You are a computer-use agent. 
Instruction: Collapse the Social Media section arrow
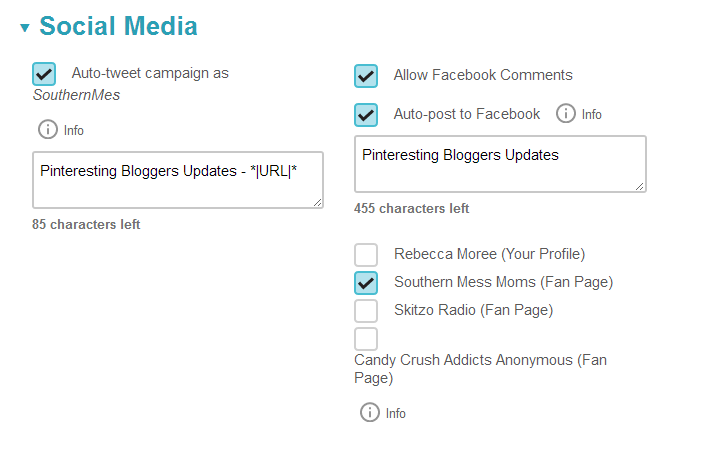25,28
